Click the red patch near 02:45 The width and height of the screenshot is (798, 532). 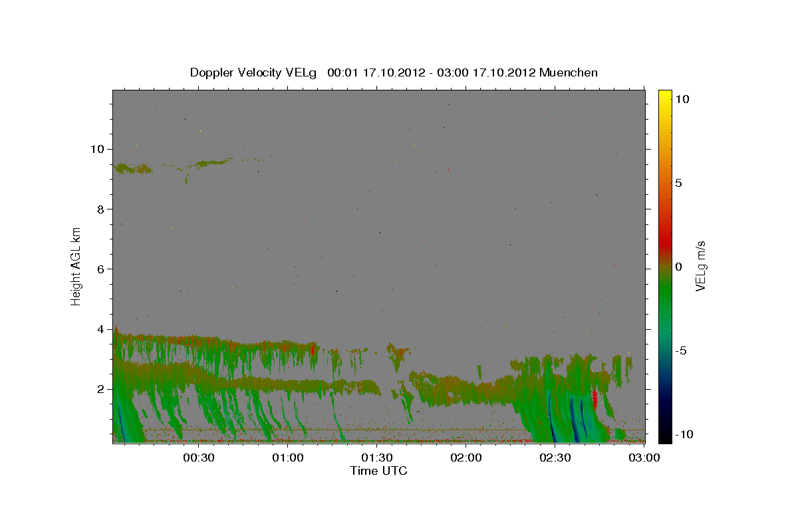coord(595,399)
